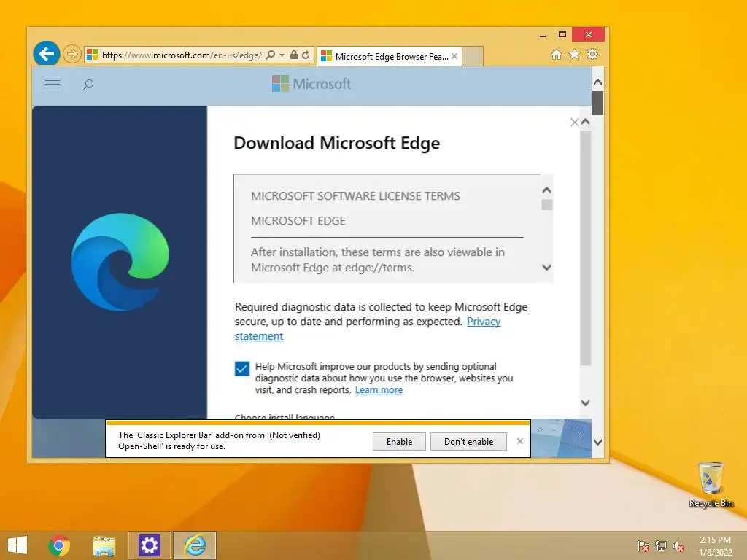
Task: Click the search magnifier in address bar
Action: (270, 55)
